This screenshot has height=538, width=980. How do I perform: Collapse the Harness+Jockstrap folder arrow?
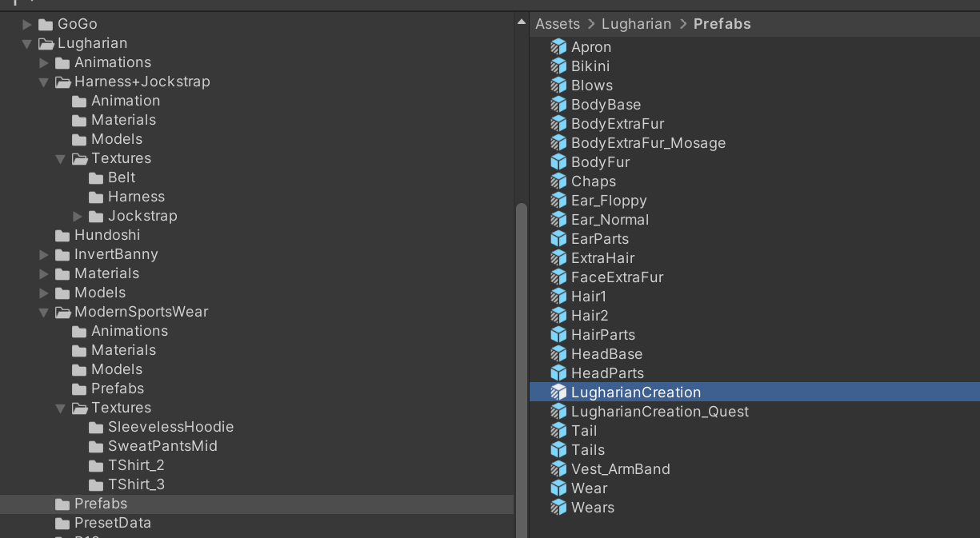click(44, 82)
